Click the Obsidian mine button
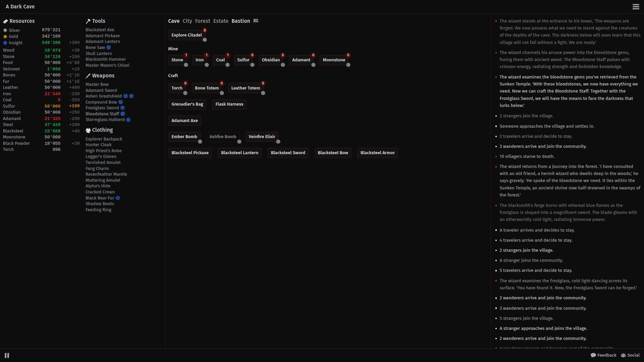This screenshot has width=644, height=362. (271, 60)
